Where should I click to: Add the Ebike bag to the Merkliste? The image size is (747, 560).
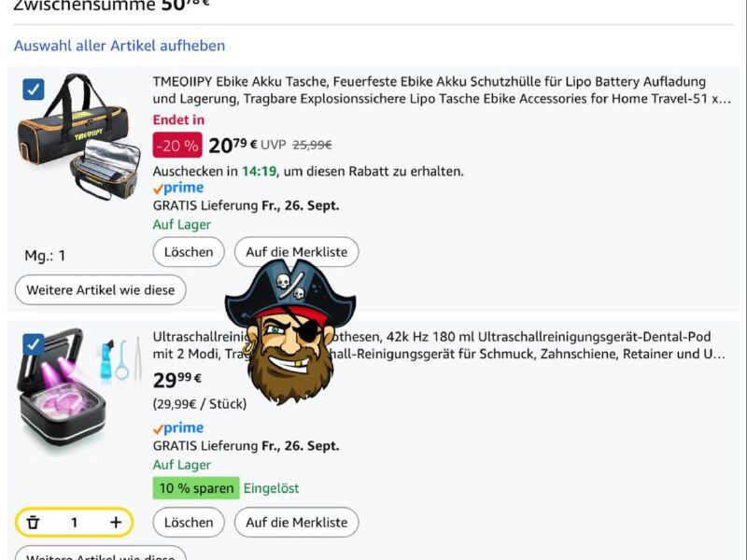click(296, 252)
